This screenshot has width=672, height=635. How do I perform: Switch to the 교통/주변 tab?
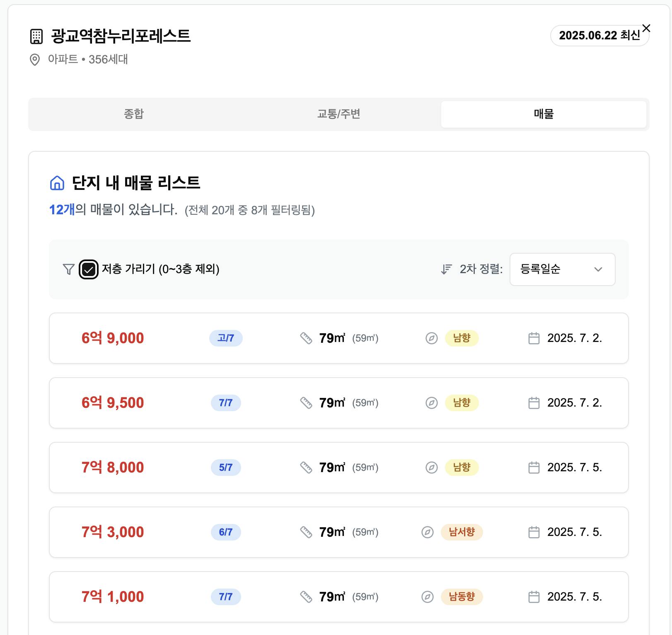(338, 114)
